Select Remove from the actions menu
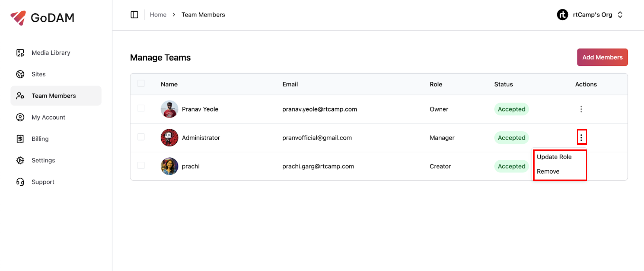Screen dimensions: 644x271 [548, 171]
